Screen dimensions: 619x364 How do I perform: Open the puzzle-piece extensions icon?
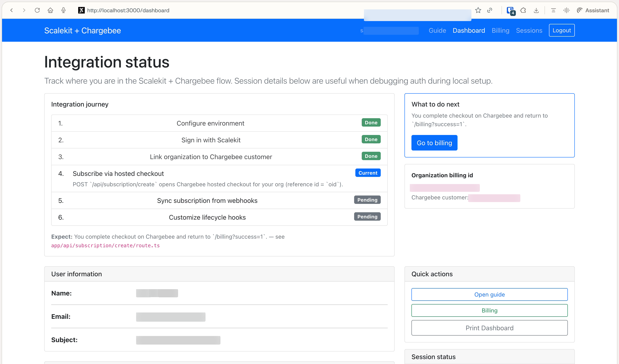pyautogui.click(x=523, y=10)
